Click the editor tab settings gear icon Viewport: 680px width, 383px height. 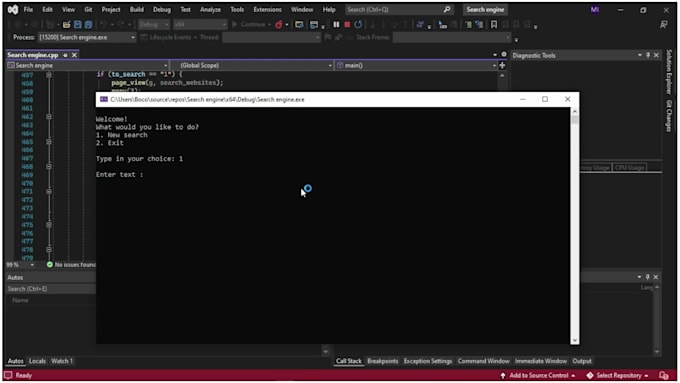(x=504, y=55)
